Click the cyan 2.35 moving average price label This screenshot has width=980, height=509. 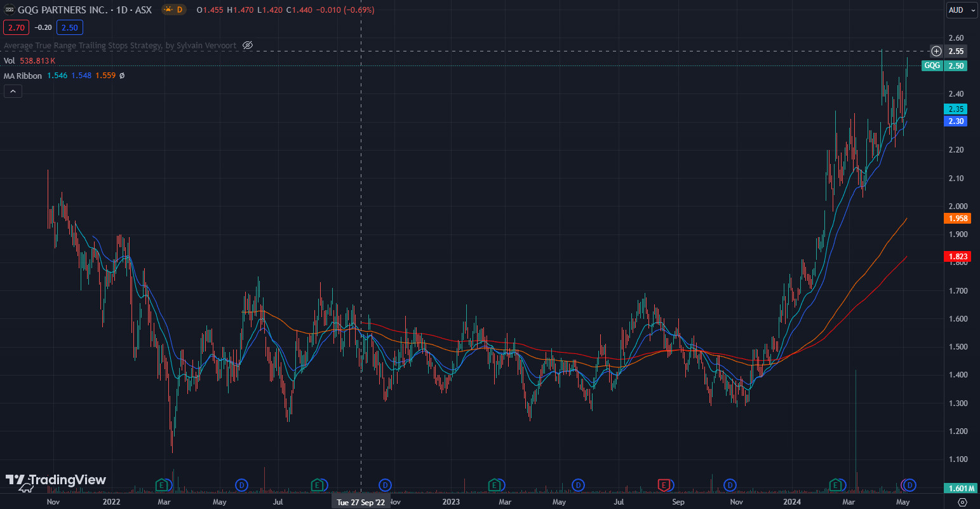(956, 109)
